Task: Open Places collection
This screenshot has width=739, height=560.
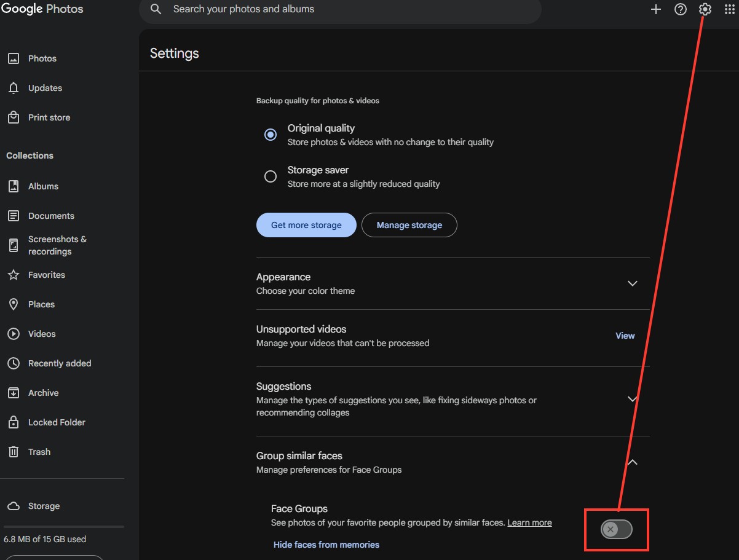Action: (41, 304)
